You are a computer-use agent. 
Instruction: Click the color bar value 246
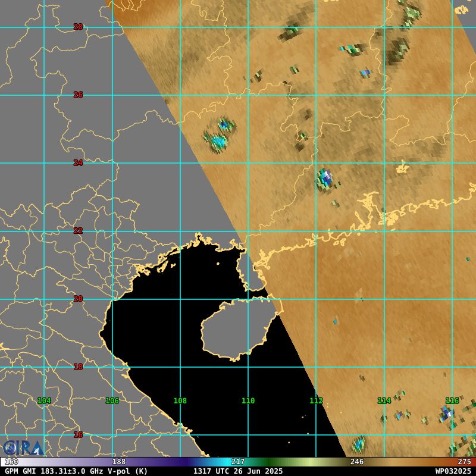click(x=356, y=462)
